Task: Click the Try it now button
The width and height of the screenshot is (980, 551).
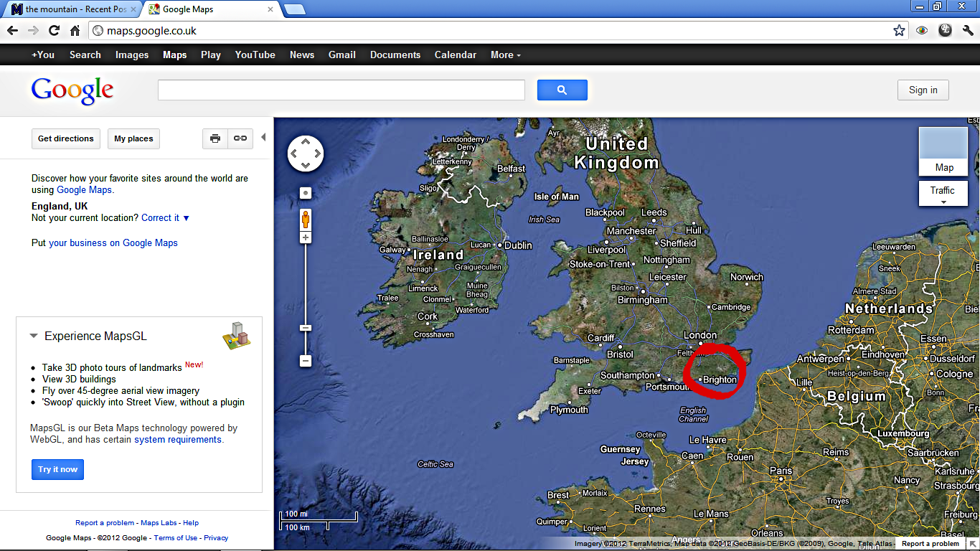Action: pos(57,469)
